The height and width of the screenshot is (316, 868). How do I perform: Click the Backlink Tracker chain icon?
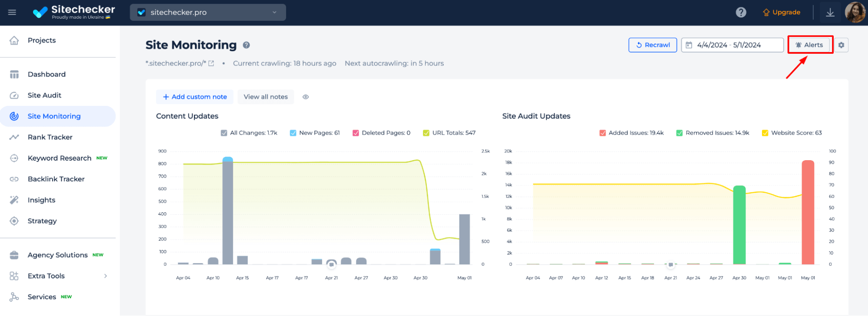click(x=14, y=179)
